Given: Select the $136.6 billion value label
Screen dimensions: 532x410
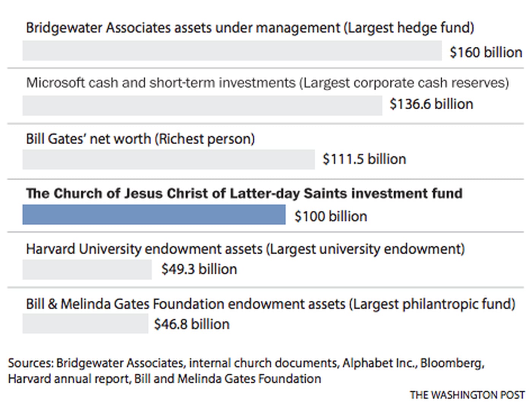Looking at the screenshot, I should 431,104.
